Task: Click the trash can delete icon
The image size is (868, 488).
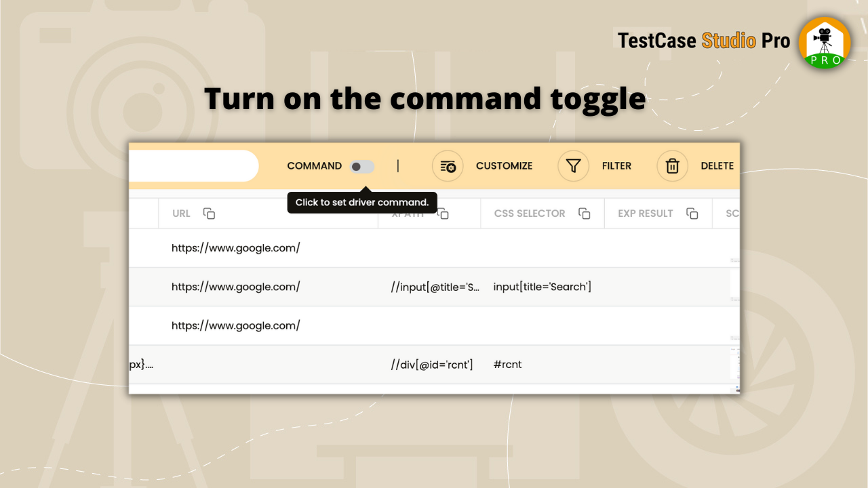Action: [672, 166]
